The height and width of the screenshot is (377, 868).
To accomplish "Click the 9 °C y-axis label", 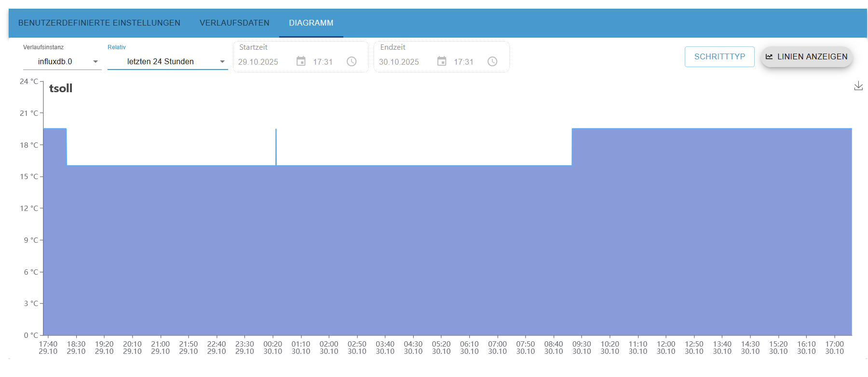I will [31, 240].
